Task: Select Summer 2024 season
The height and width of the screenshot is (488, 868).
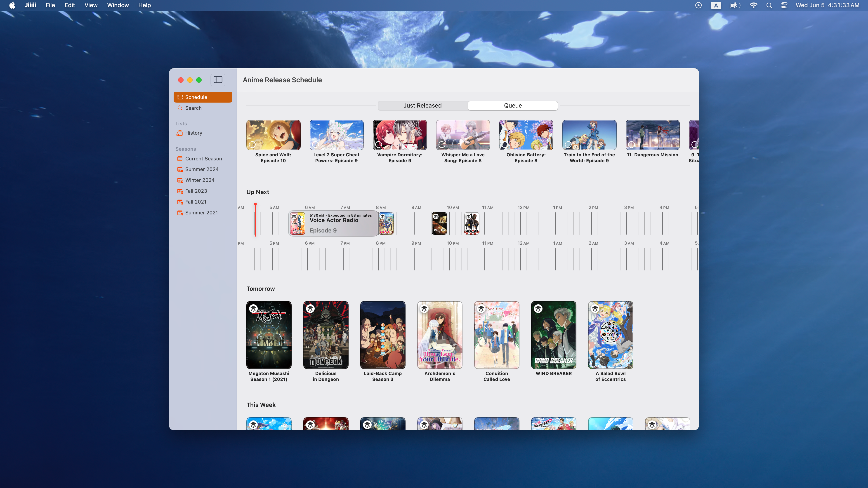Action: tap(201, 169)
